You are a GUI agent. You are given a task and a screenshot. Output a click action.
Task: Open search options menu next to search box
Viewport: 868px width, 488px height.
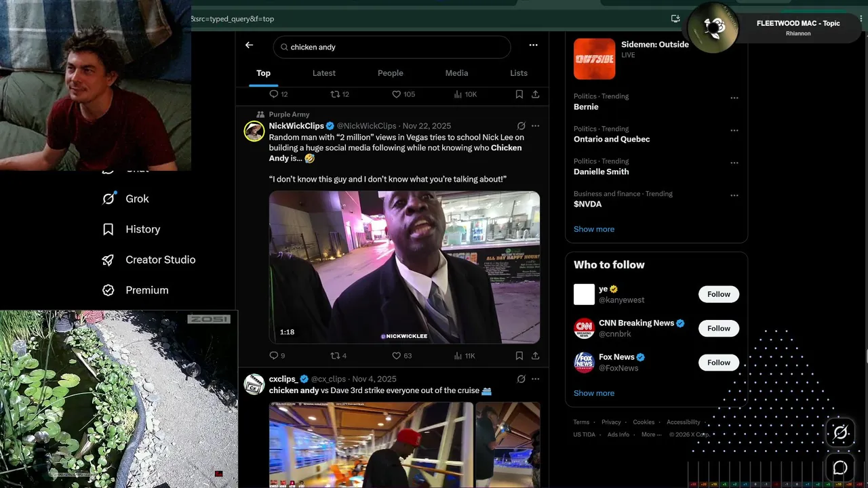[533, 45]
